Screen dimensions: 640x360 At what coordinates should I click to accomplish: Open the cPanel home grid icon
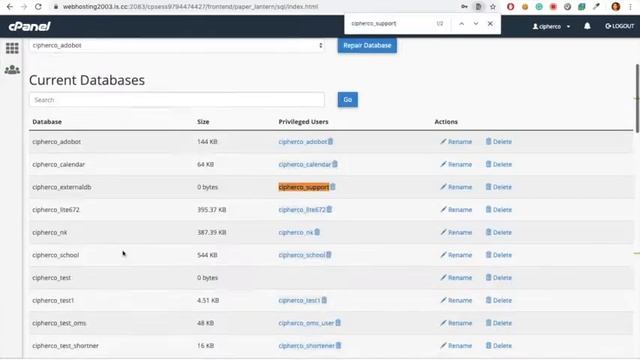(12, 48)
